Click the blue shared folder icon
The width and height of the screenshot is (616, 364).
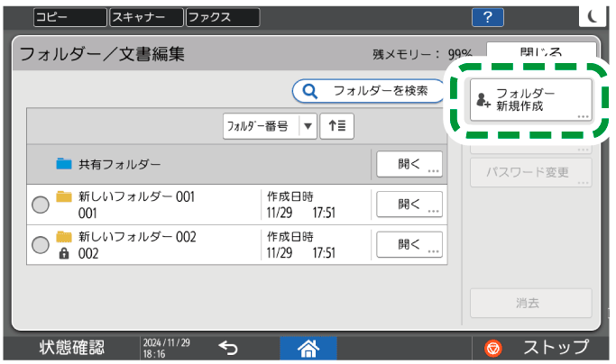(x=64, y=163)
